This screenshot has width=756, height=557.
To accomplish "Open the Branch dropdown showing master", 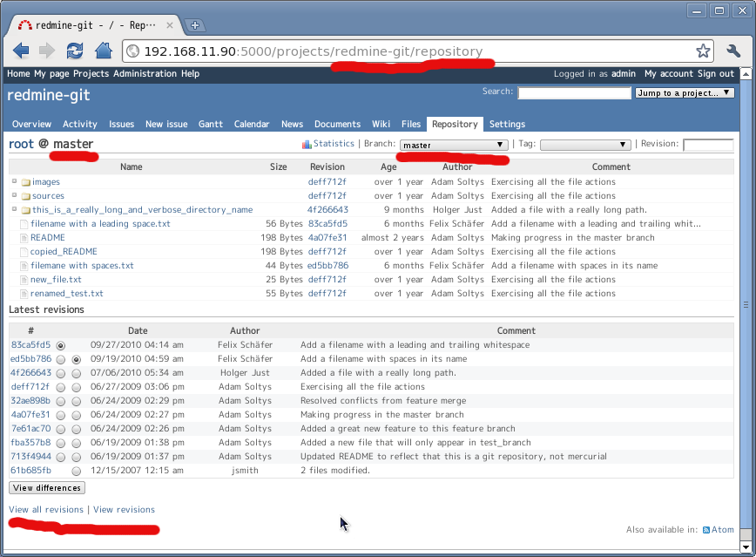I will click(x=454, y=145).
